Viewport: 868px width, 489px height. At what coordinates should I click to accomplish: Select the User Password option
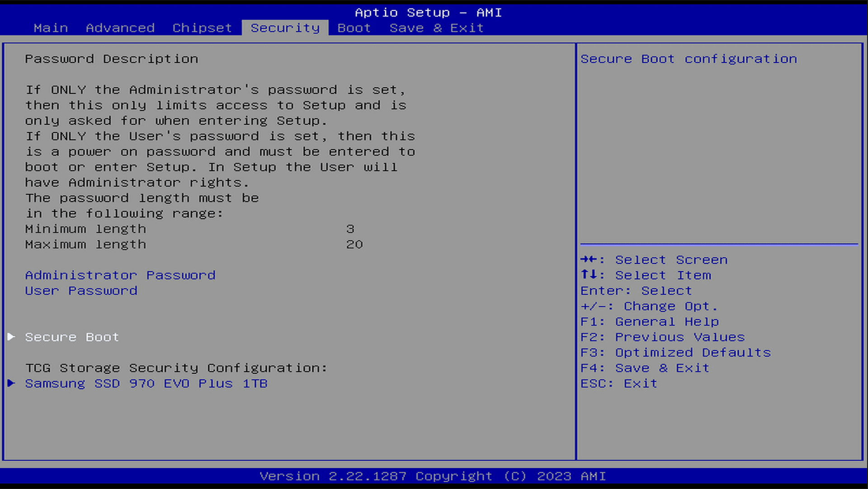point(81,291)
